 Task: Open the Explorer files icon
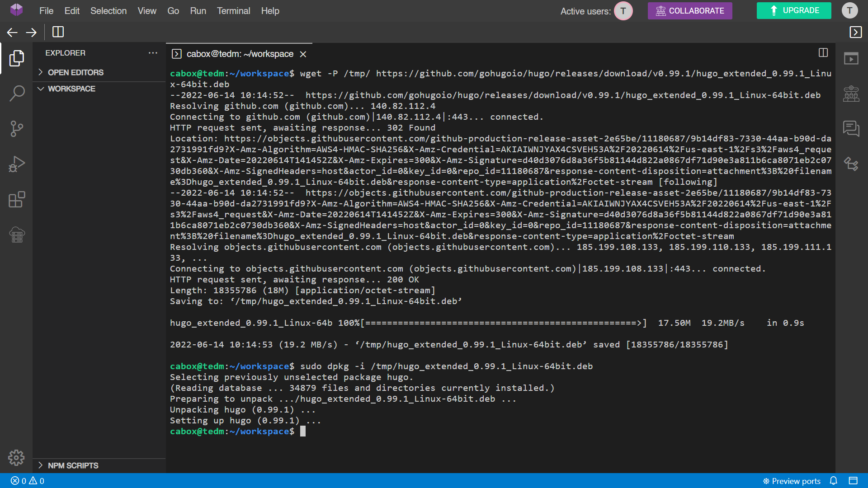point(17,58)
